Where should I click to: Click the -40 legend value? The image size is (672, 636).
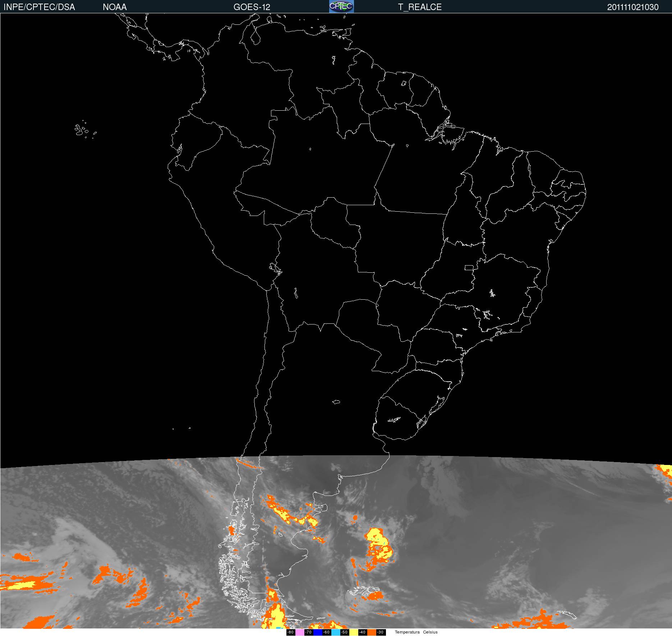362,632
